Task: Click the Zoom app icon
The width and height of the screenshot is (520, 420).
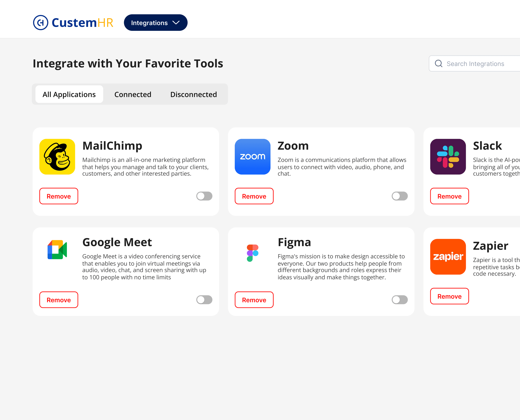Action: click(x=252, y=157)
